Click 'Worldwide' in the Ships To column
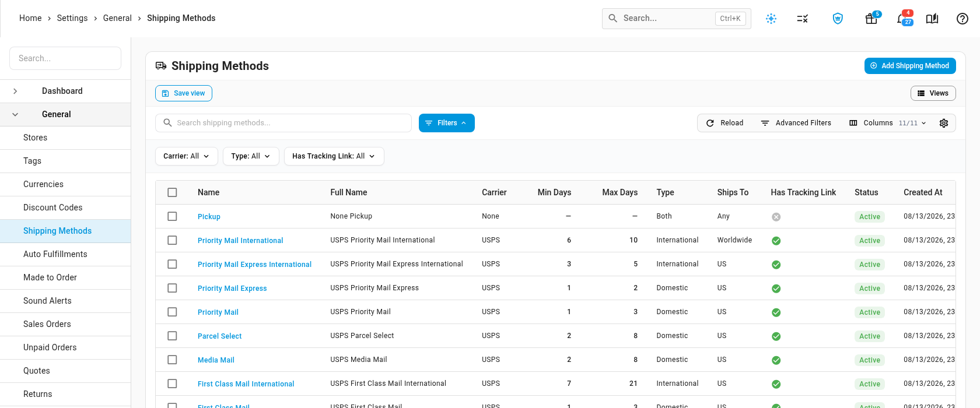The width and height of the screenshot is (980, 408). click(734, 240)
